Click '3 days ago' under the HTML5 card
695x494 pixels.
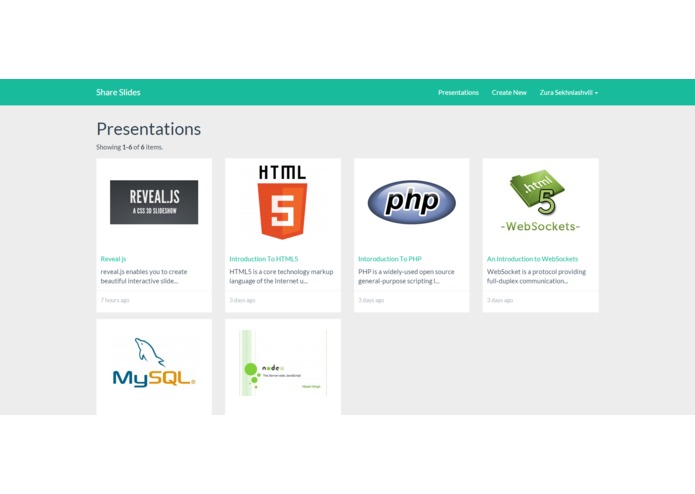(242, 300)
